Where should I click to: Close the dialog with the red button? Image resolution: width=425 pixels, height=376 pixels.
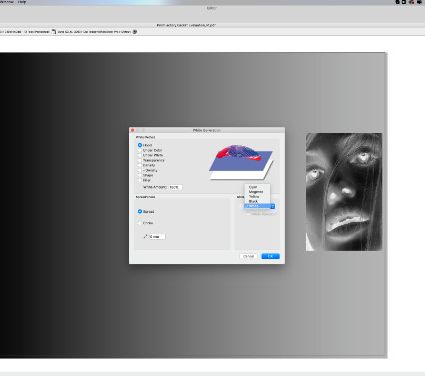pyautogui.click(x=133, y=130)
